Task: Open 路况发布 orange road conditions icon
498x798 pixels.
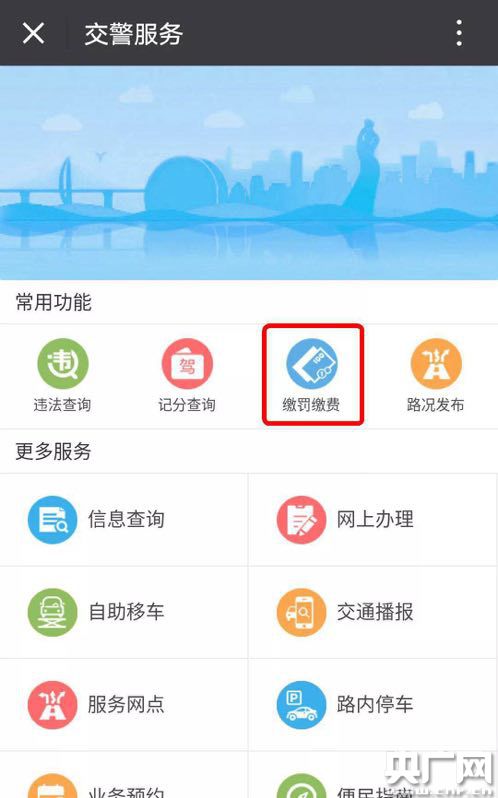Action: click(x=436, y=363)
